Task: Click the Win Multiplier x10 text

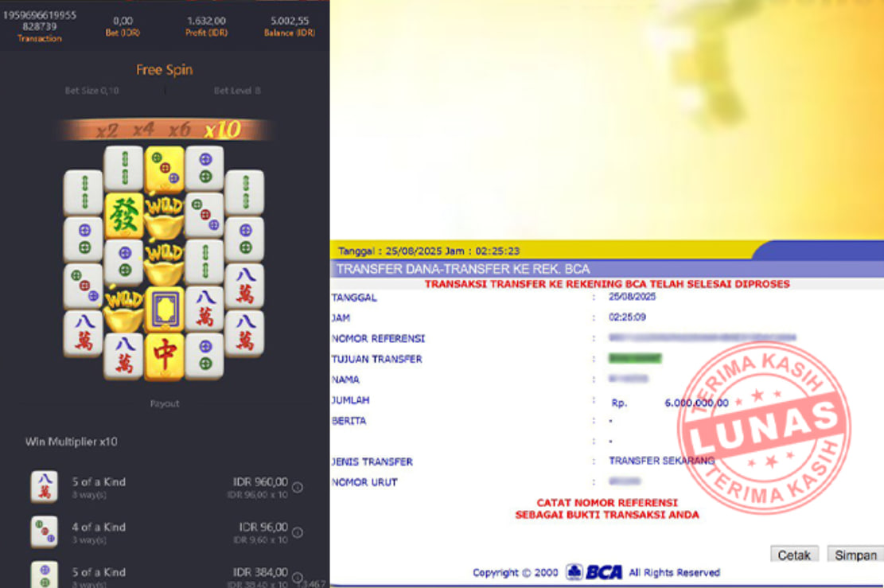Action: coord(72,442)
